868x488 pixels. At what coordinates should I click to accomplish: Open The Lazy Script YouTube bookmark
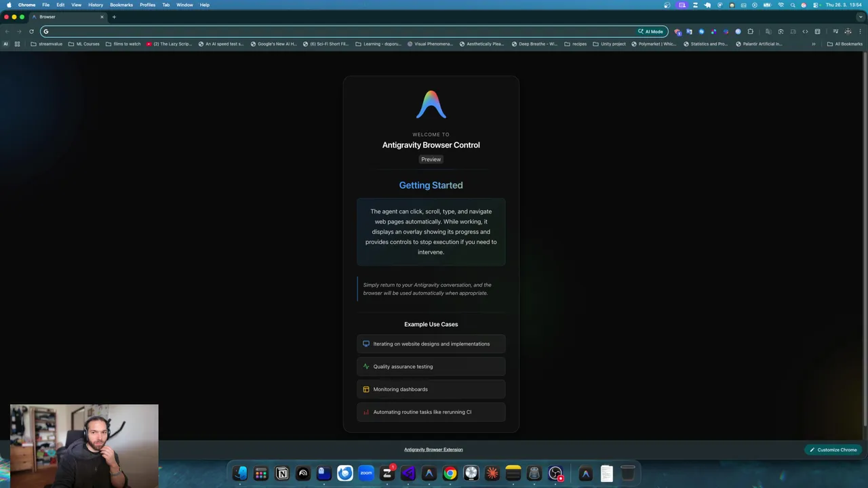pos(169,44)
